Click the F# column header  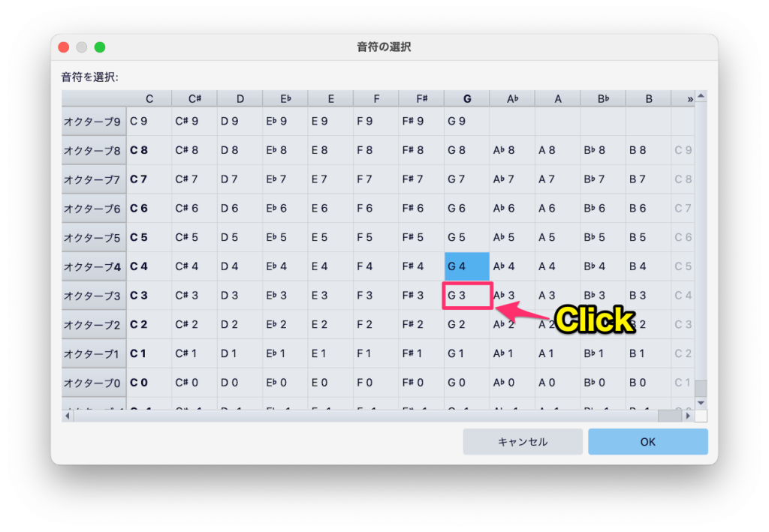[x=421, y=99]
